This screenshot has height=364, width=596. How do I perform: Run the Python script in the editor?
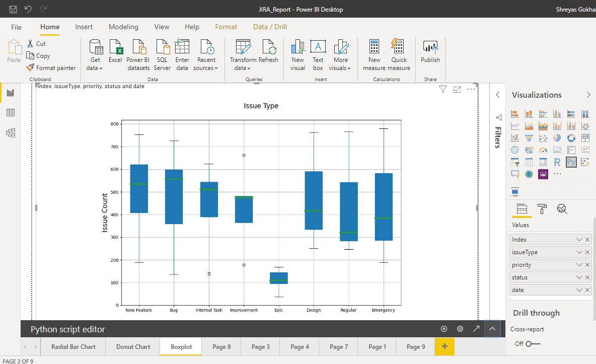click(x=443, y=329)
